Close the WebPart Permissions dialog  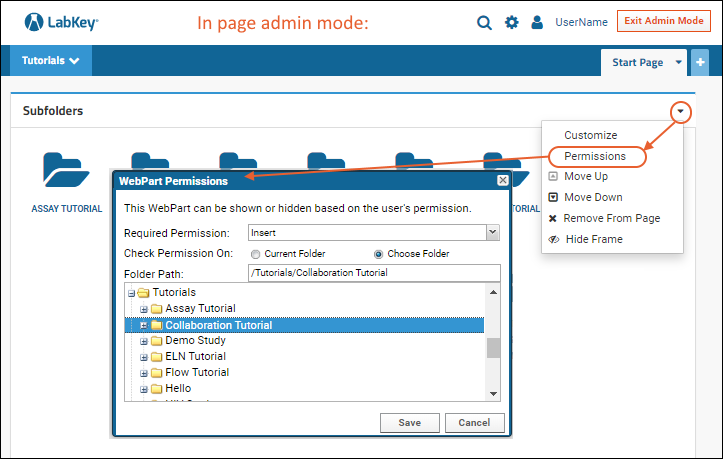(x=503, y=180)
